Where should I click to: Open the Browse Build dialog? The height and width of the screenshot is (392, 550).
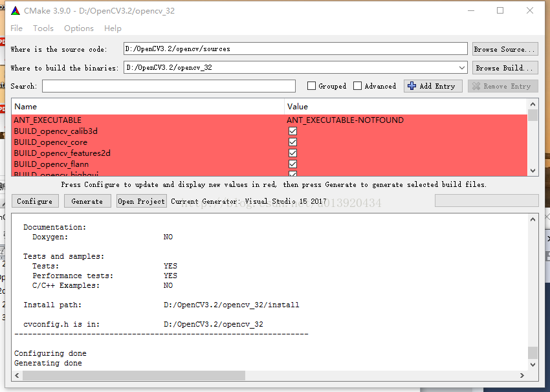coord(505,68)
